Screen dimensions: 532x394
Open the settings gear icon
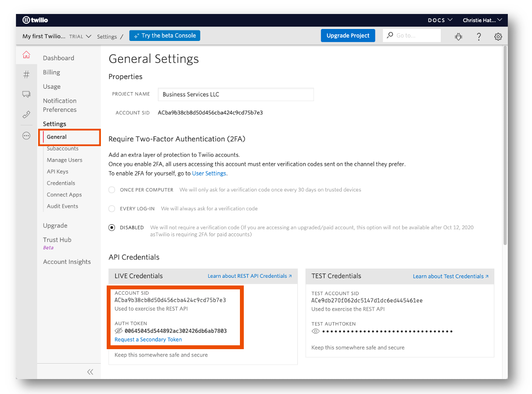[x=498, y=36]
